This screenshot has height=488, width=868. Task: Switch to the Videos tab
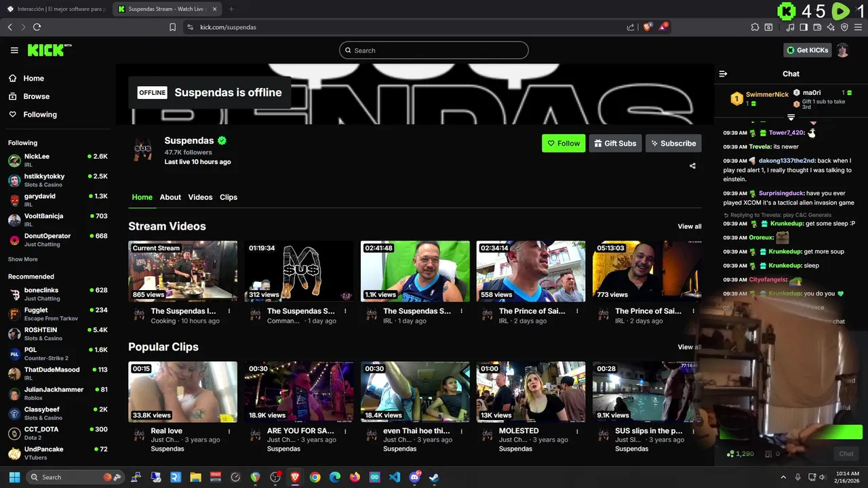[x=200, y=197]
